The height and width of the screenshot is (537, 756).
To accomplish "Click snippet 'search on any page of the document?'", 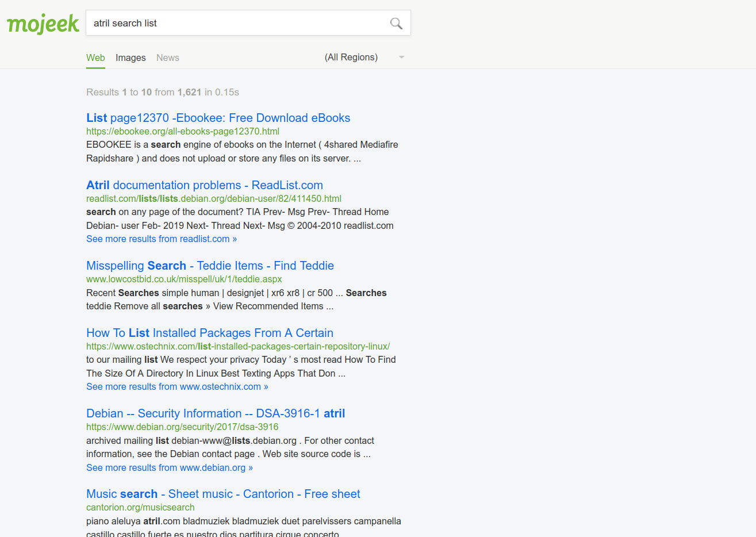I will point(240,218).
